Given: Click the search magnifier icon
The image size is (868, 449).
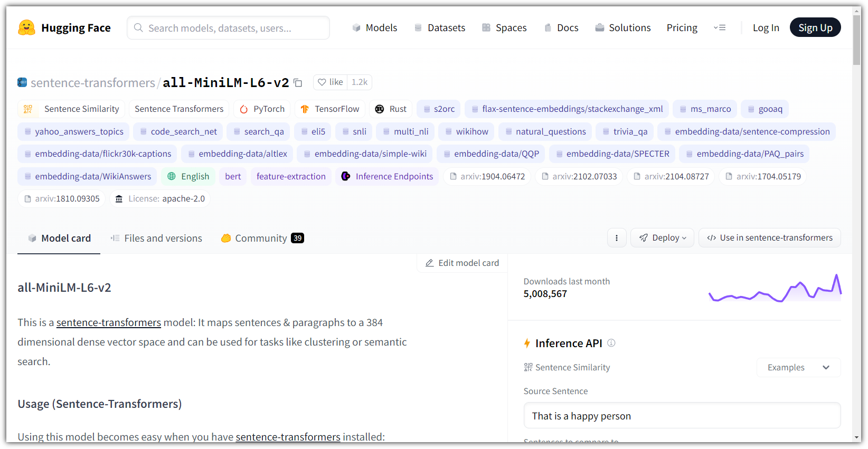Looking at the screenshot, I should (x=138, y=27).
